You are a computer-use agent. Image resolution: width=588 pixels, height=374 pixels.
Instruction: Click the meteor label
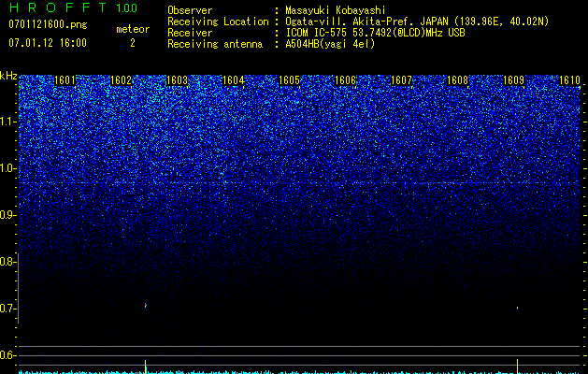click(133, 29)
